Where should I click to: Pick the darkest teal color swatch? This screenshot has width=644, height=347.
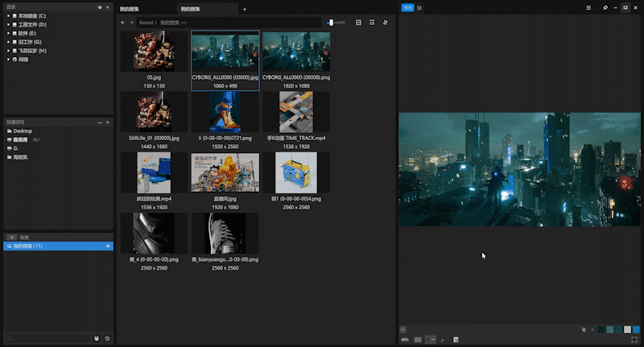(601, 329)
